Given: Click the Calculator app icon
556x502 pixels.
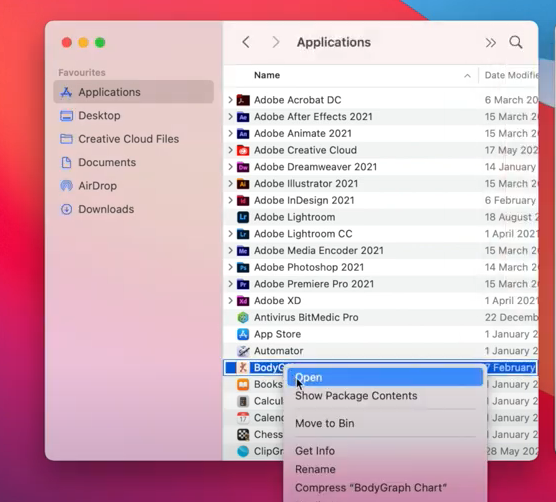Looking at the screenshot, I should (x=243, y=401).
